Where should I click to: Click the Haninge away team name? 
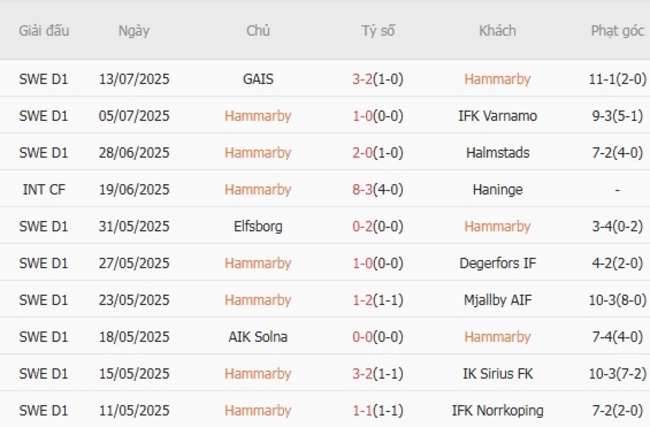click(497, 190)
